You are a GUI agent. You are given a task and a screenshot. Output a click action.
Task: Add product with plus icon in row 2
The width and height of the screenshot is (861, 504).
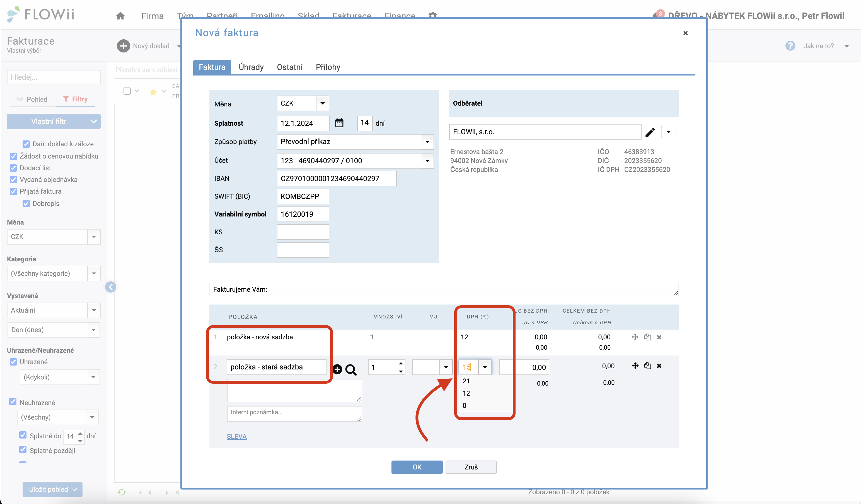[x=337, y=369]
